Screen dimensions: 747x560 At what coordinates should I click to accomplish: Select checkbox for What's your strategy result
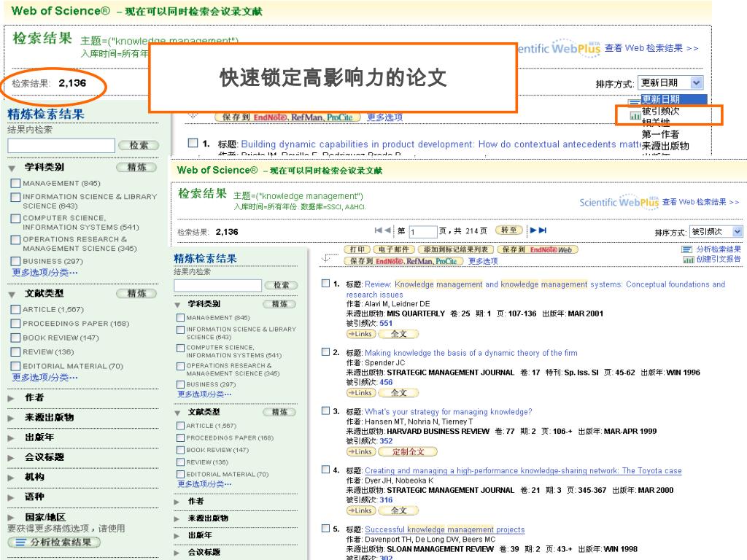(326, 411)
